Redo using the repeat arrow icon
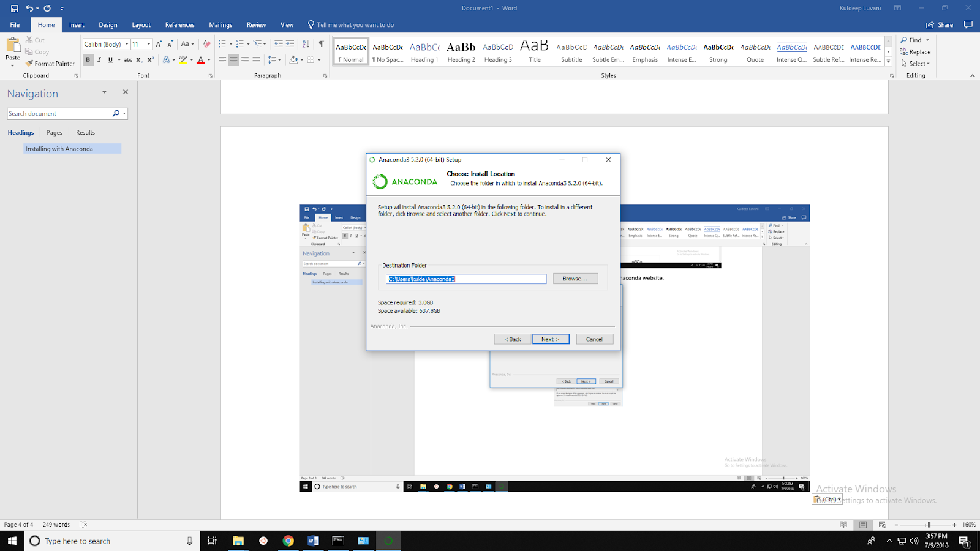This screenshot has width=980, height=551. tap(47, 8)
